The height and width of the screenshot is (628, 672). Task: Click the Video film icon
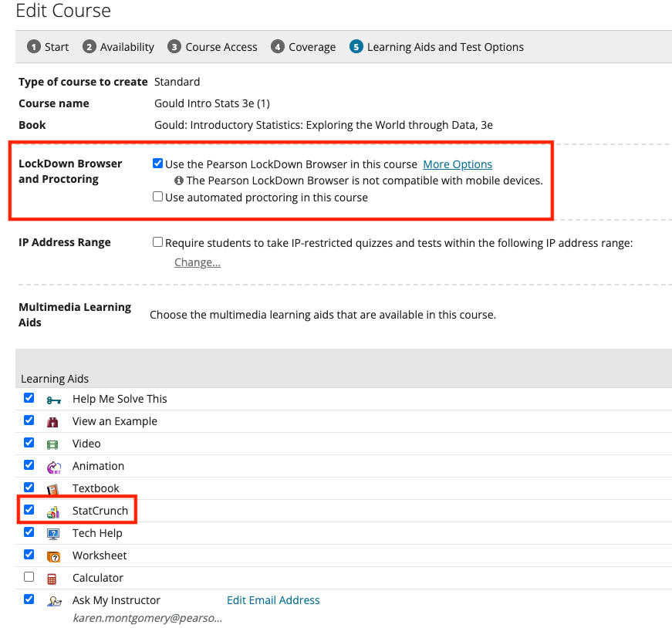pyautogui.click(x=53, y=444)
